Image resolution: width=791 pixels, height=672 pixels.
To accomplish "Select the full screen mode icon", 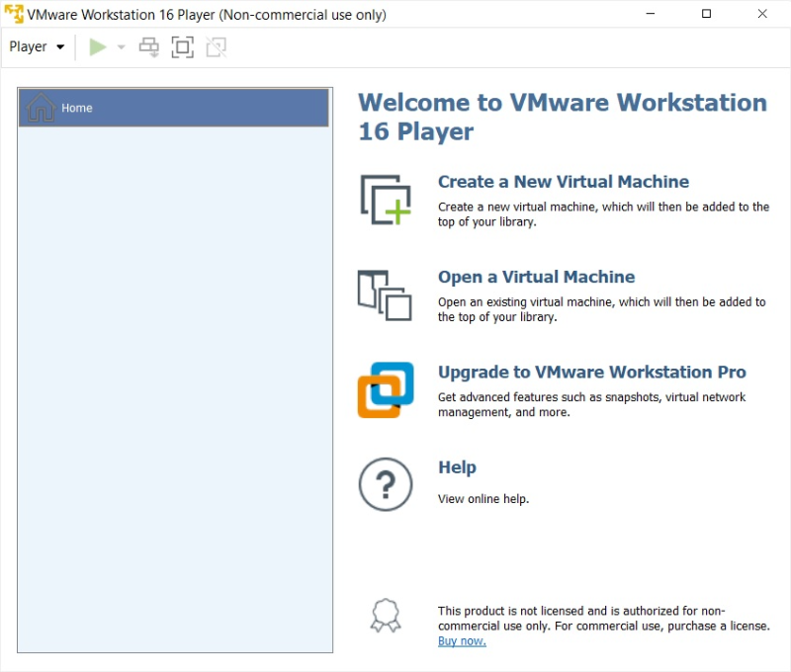I will [183, 46].
